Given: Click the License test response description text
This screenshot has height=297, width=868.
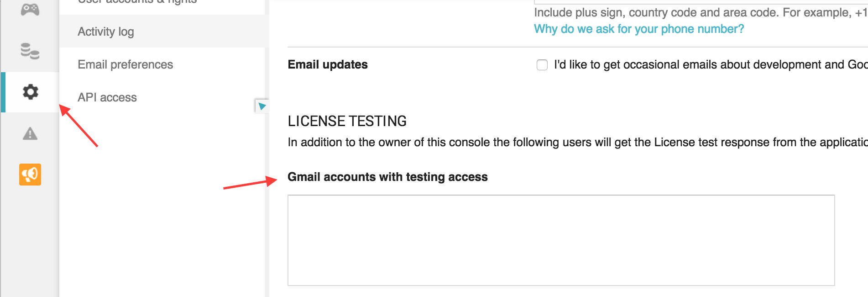Looking at the screenshot, I should pyautogui.click(x=578, y=142).
